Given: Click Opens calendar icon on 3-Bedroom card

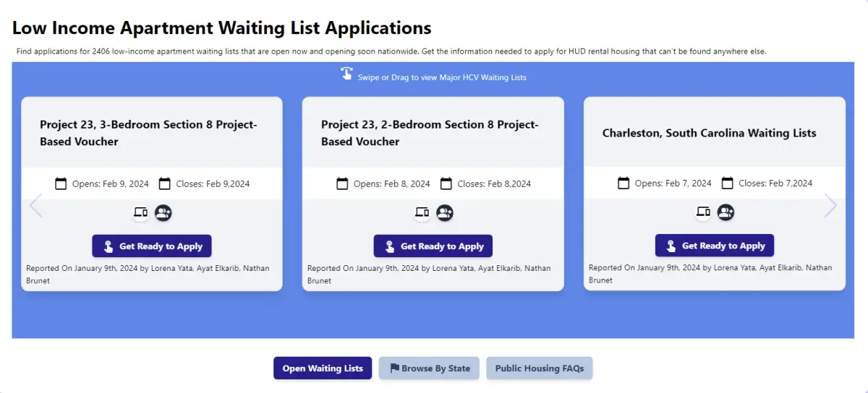Looking at the screenshot, I should point(61,183).
